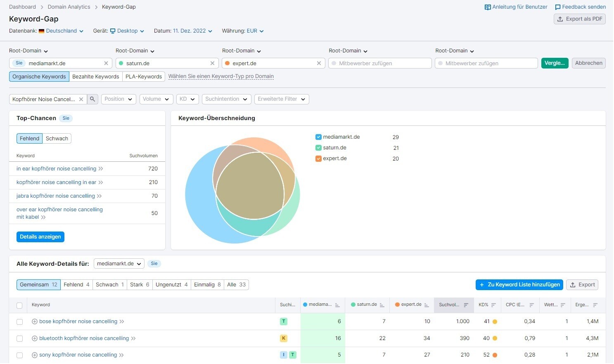Click the sort icon in KD% column
The image size is (614, 364).
coord(493,305)
